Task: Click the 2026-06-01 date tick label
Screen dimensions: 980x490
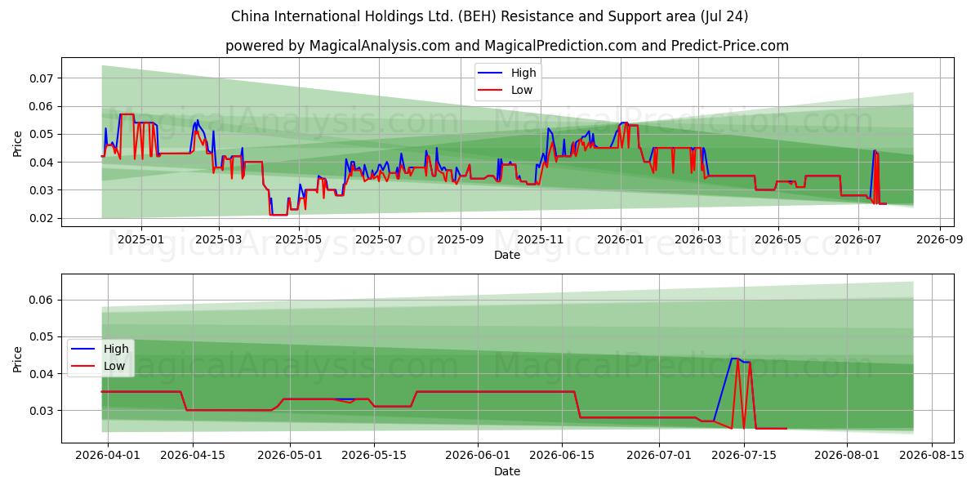Action: coord(478,457)
